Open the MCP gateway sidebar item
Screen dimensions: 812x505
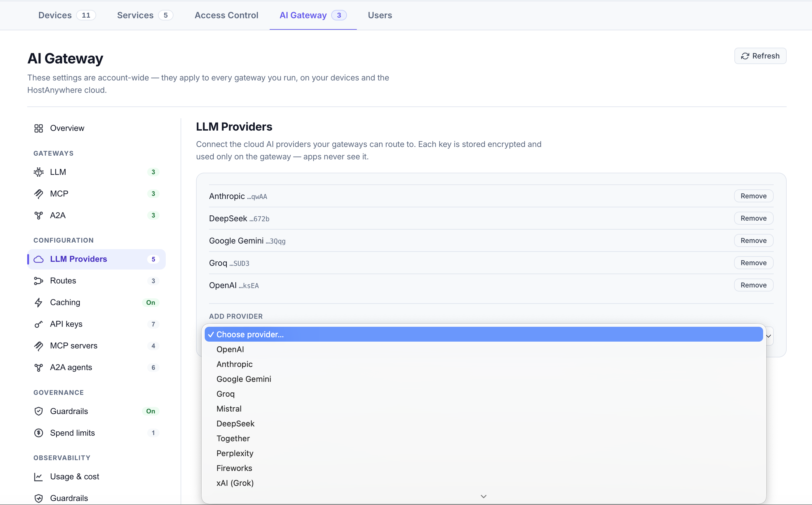coord(96,194)
